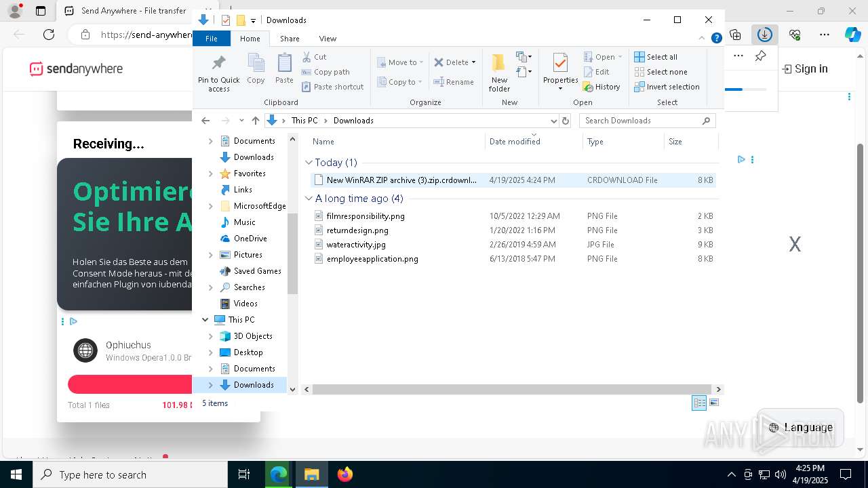868x488 pixels.
Task: Click the Explorer help question icon
Action: pos(716,38)
